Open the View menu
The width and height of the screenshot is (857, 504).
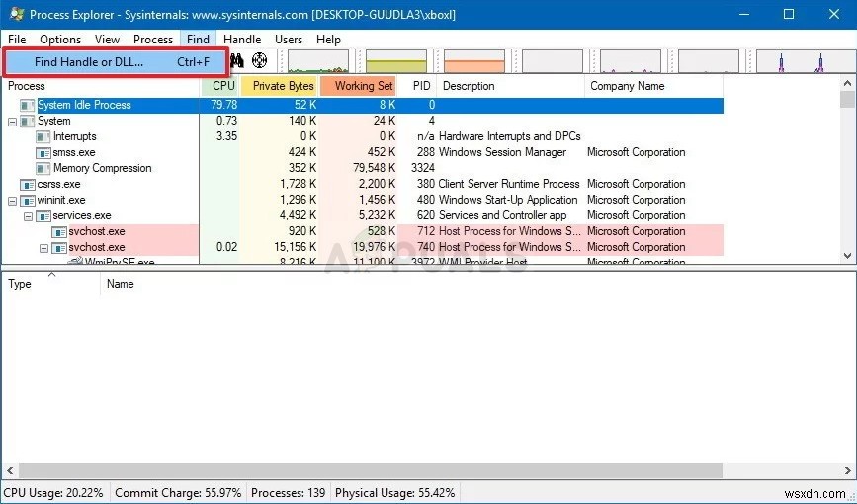(x=107, y=40)
